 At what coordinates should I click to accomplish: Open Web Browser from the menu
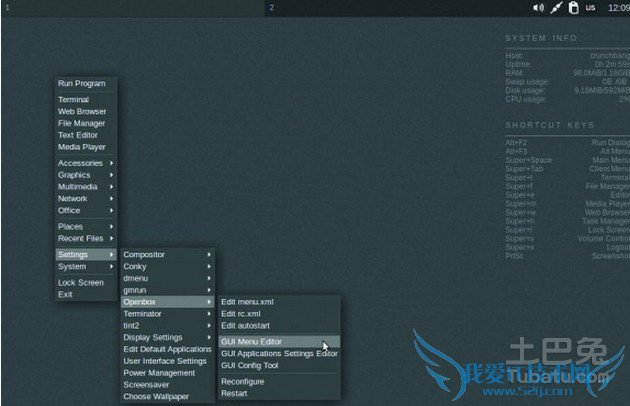click(86, 111)
